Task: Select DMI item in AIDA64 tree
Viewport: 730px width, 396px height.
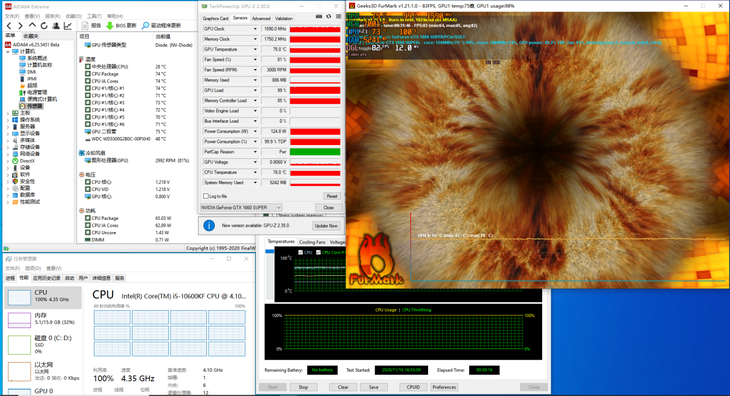Action: pos(27,72)
